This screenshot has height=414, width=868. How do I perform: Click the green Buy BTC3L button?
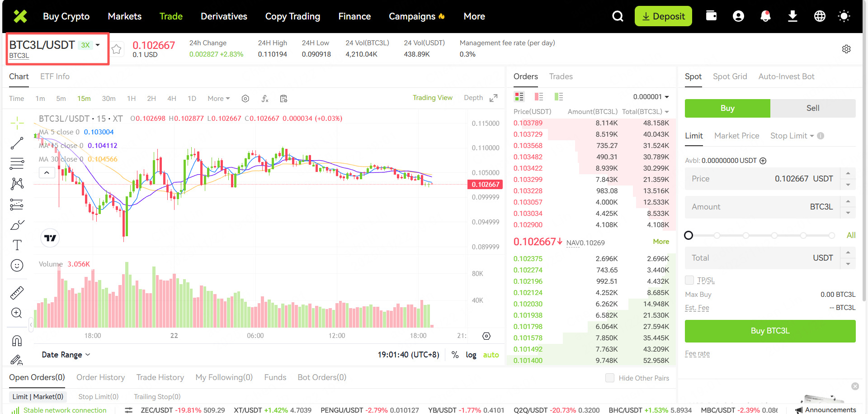pyautogui.click(x=770, y=331)
